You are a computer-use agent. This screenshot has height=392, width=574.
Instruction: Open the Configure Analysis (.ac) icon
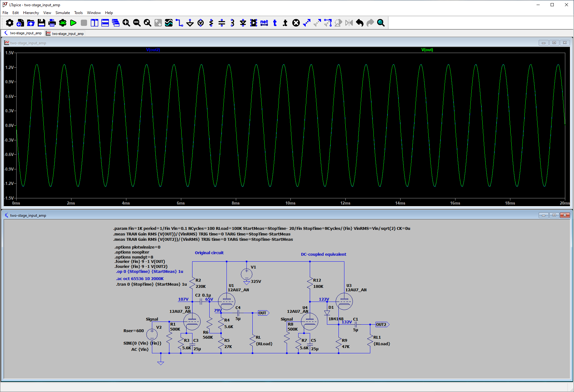[63, 23]
